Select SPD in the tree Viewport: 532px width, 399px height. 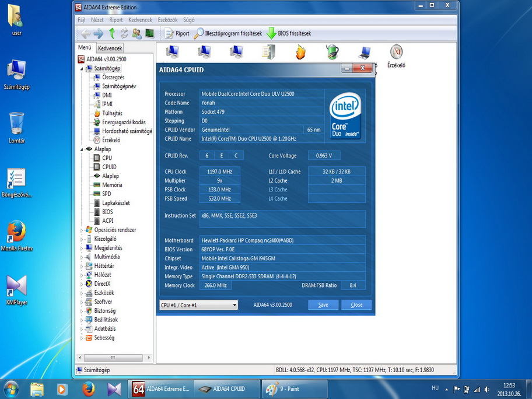coord(107,194)
